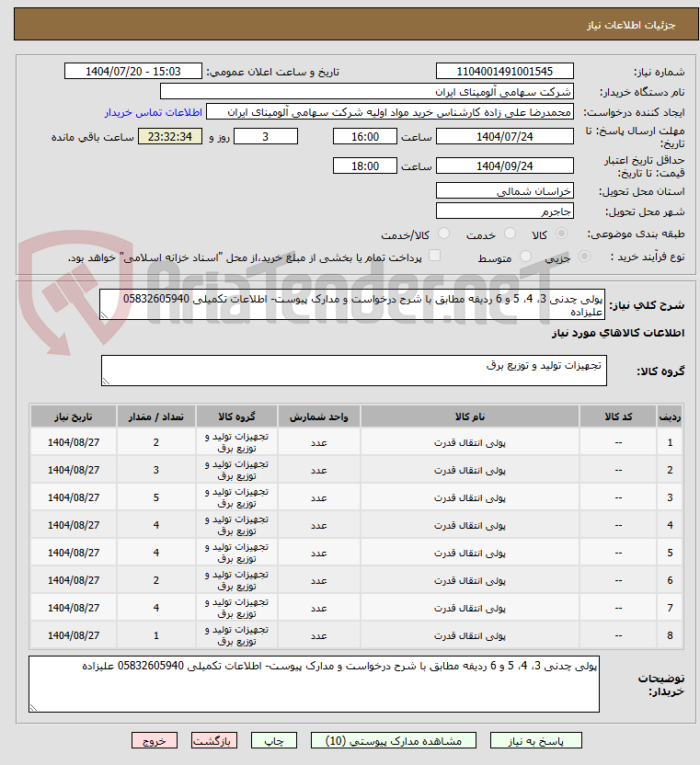
Task: Click the بازگشت back button
Action: click(x=213, y=740)
